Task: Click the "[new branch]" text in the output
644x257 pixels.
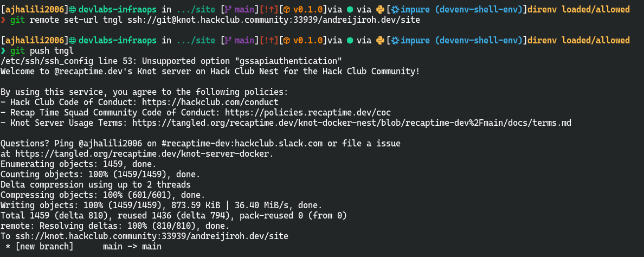Action: click(42, 246)
